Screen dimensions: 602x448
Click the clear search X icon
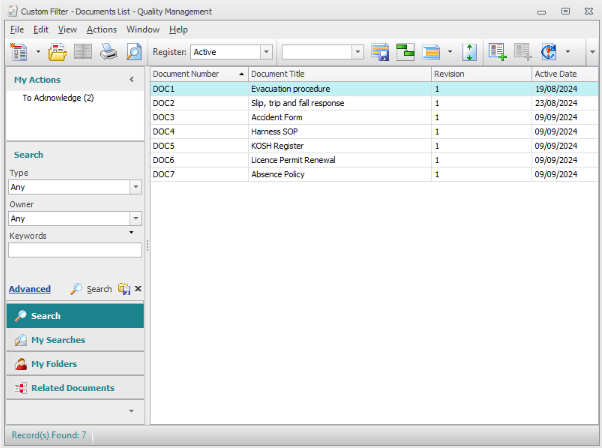pos(138,288)
